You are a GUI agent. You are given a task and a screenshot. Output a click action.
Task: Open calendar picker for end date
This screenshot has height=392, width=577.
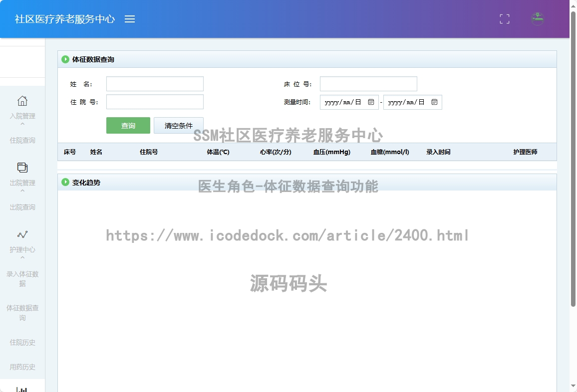point(434,102)
